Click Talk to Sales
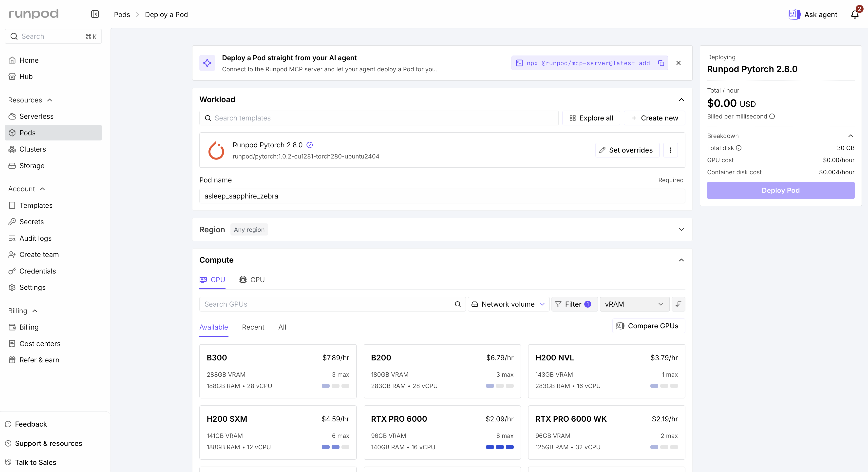 pos(31,462)
